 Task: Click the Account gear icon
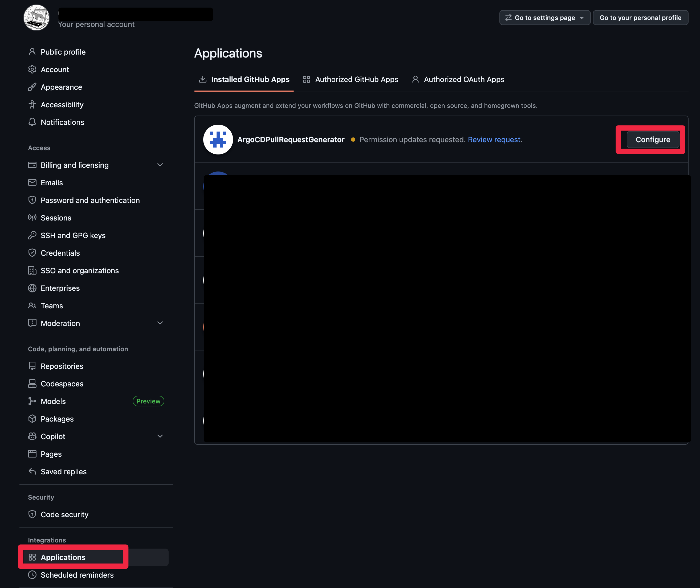point(32,69)
